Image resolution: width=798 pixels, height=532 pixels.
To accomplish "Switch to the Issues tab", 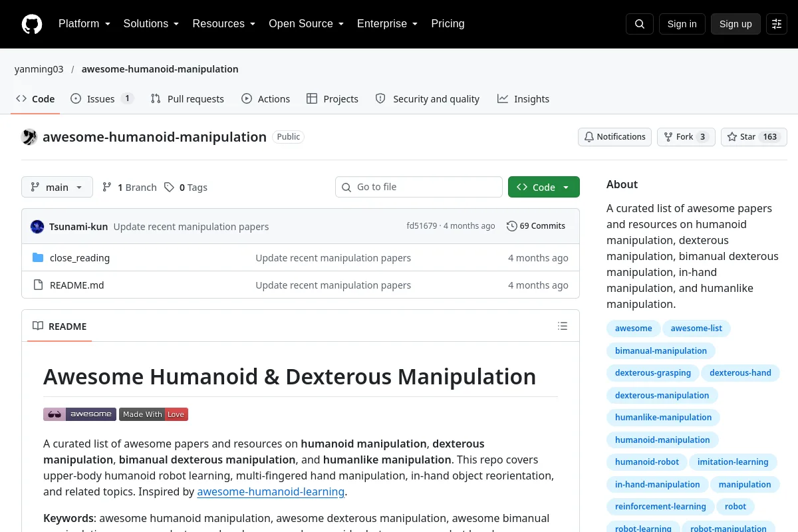I will coord(102,99).
